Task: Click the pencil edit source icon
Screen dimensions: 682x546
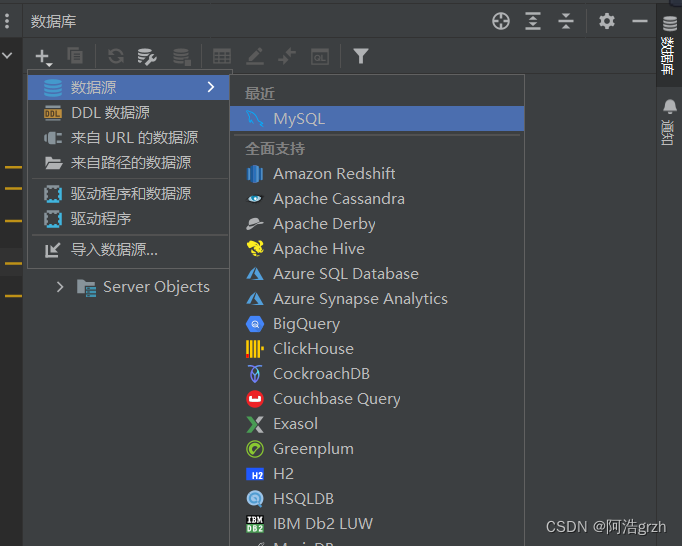Action: tap(255, 57)
